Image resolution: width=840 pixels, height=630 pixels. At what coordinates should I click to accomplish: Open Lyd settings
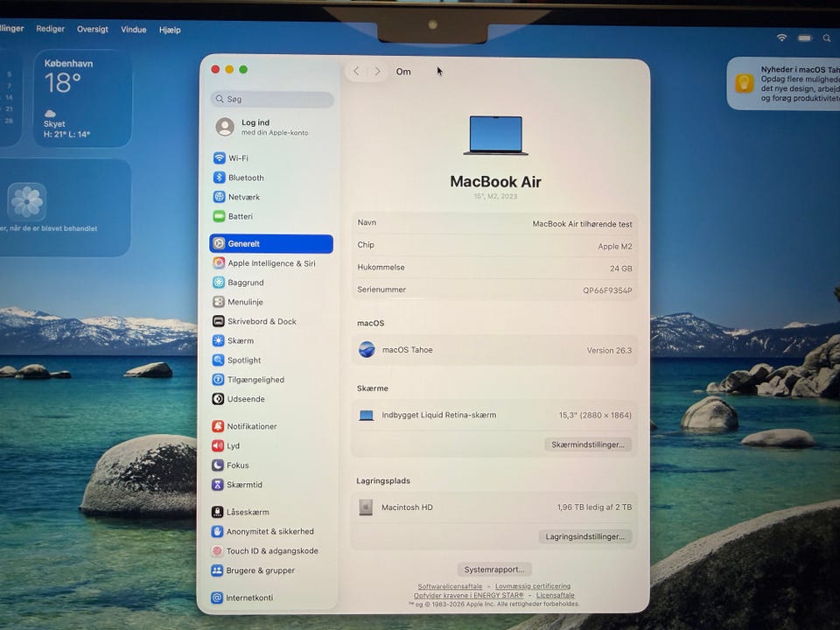click(x=226, y=445)
